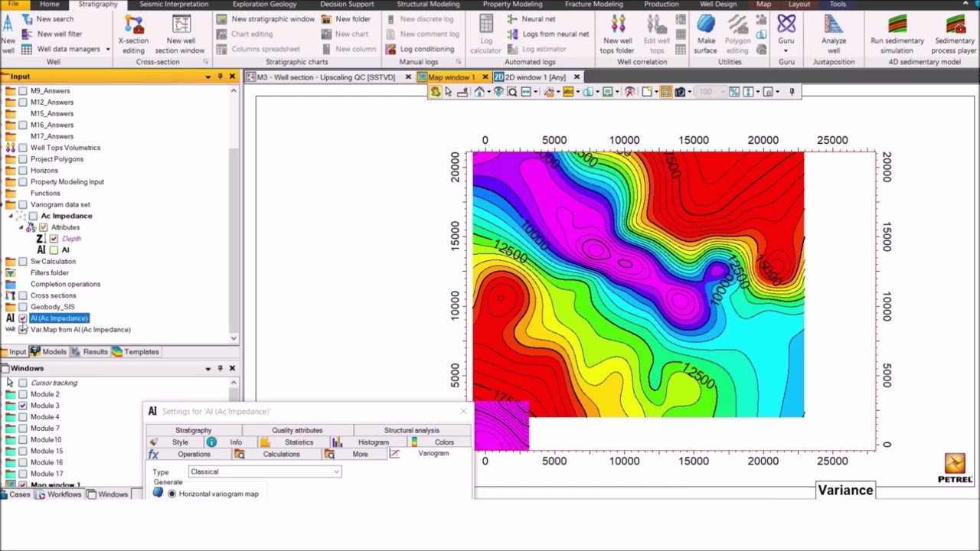Click the measure distance ruler tool
This screenshot has width=980, height=551.
click(x=462, y=92)
